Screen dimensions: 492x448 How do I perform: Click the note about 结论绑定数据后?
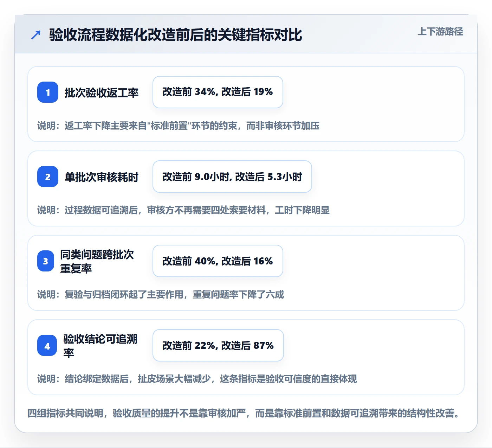[197, 379]
